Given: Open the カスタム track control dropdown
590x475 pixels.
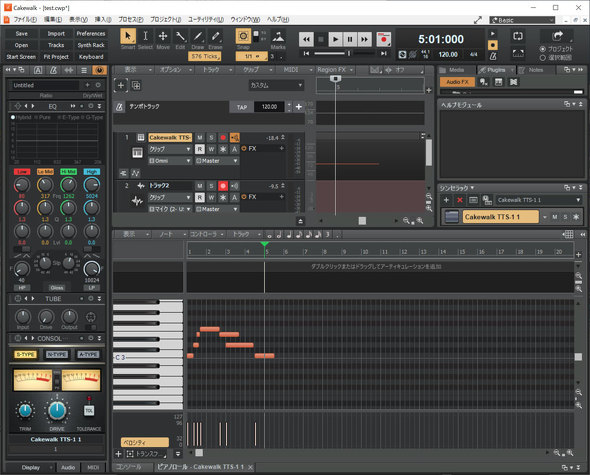Looking at the screenshot, I should tap(276, 85).
